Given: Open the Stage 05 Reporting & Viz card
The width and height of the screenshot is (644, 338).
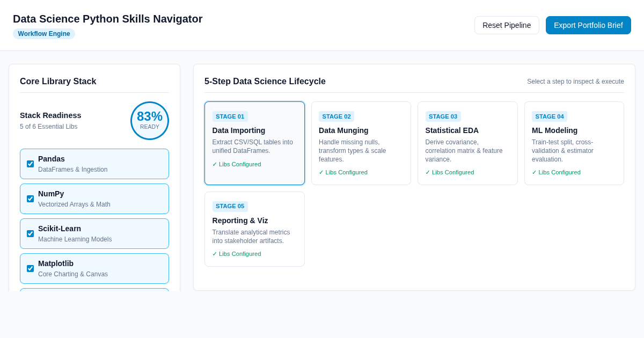Looking at the screenshot, I should pyautogui.click(x=254, y=229).
